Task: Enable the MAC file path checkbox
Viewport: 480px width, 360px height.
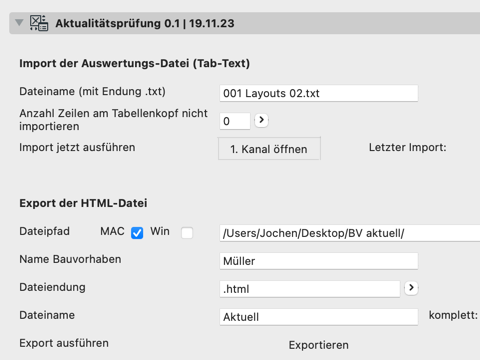Action: click(x=137, y=233)
